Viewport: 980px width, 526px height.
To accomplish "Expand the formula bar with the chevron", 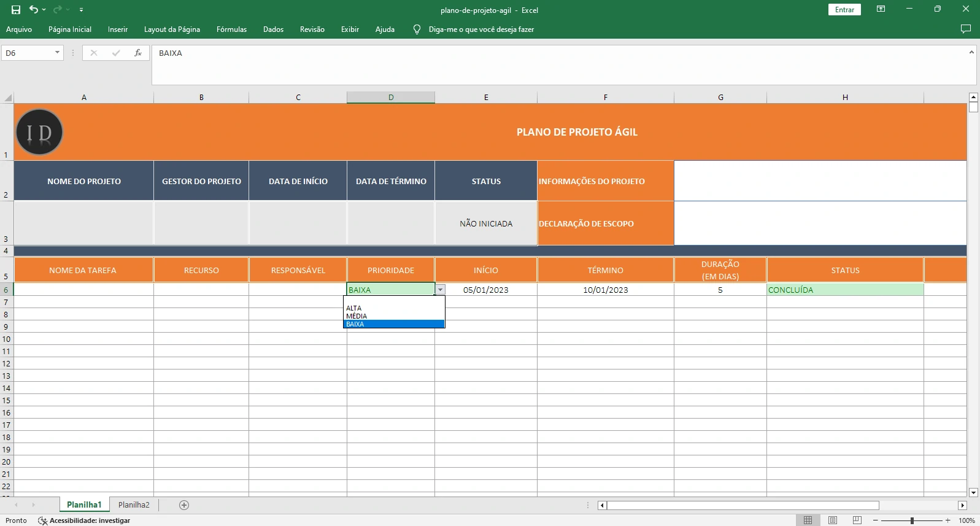I will [971, 52].
